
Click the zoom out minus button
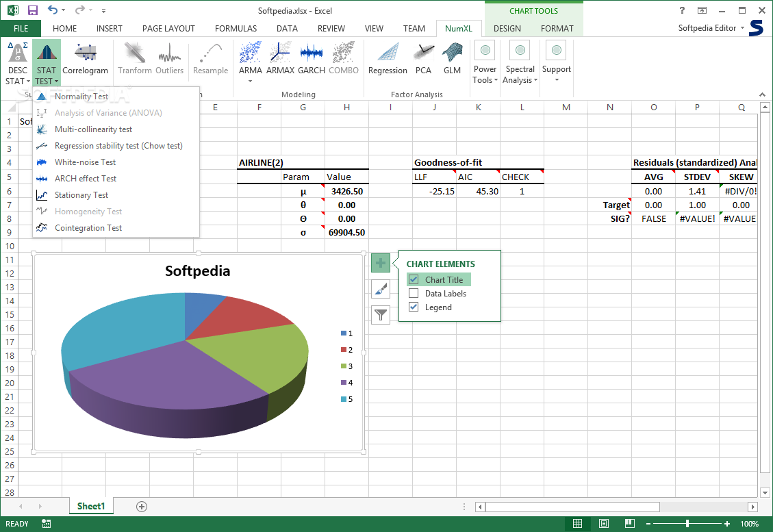[x=648, y=524]
